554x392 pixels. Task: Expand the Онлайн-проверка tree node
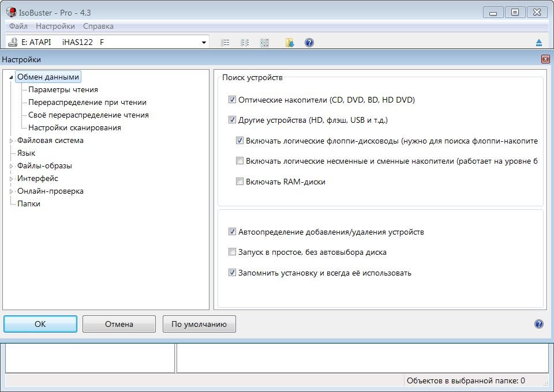point(12,191)
